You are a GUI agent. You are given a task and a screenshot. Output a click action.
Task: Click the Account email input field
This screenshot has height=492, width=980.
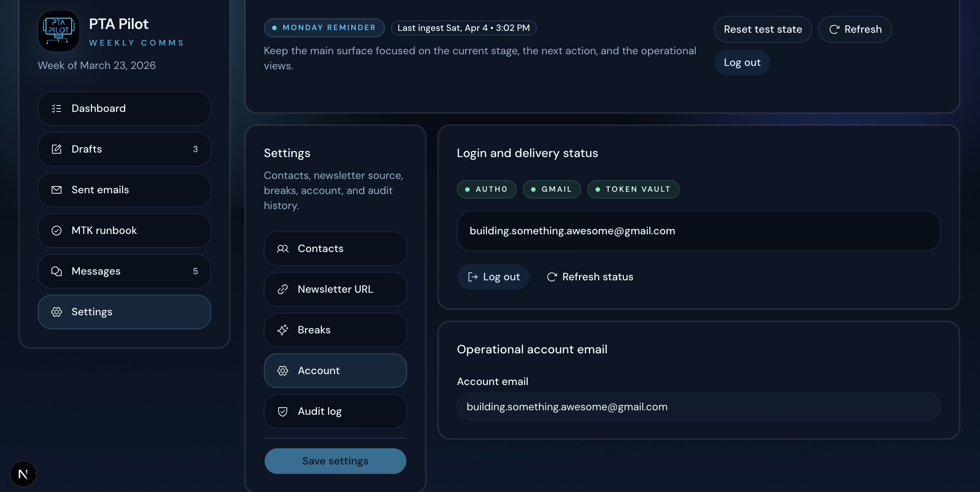(698, 406)
